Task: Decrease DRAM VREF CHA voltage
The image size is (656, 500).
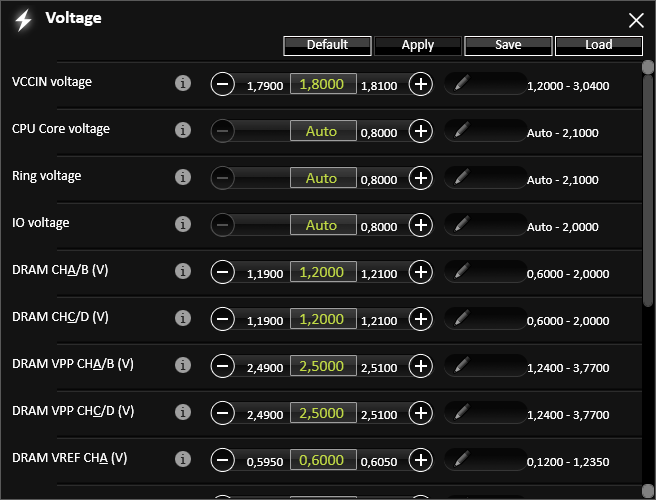Action: coord(223,460)
